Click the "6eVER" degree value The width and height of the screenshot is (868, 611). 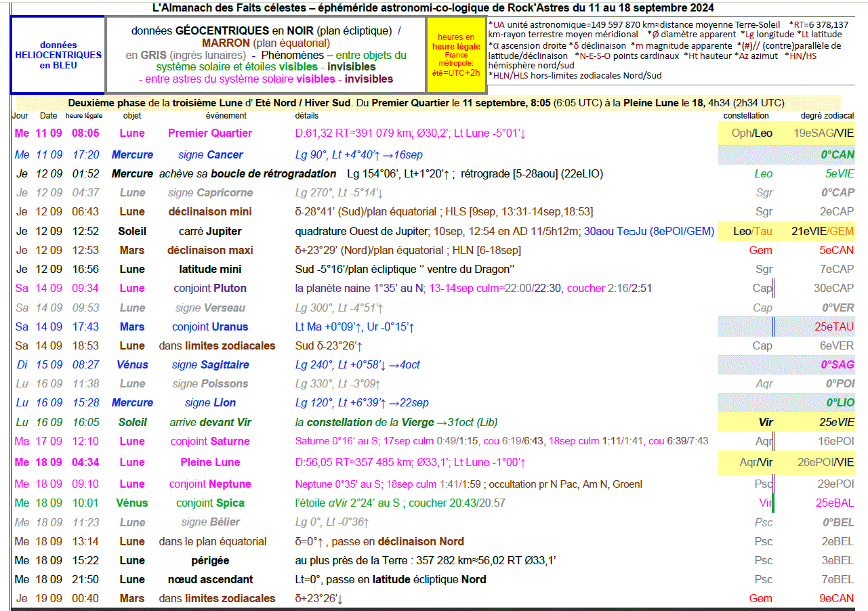[837, 345]
